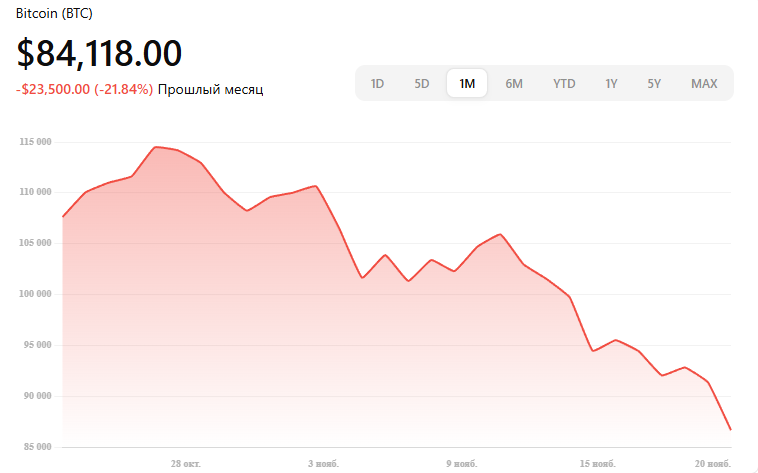Click the 15 нояб. date label
The width and height of the screenshot is (758, 473).
pyautogui.click(x=597, y=463)
